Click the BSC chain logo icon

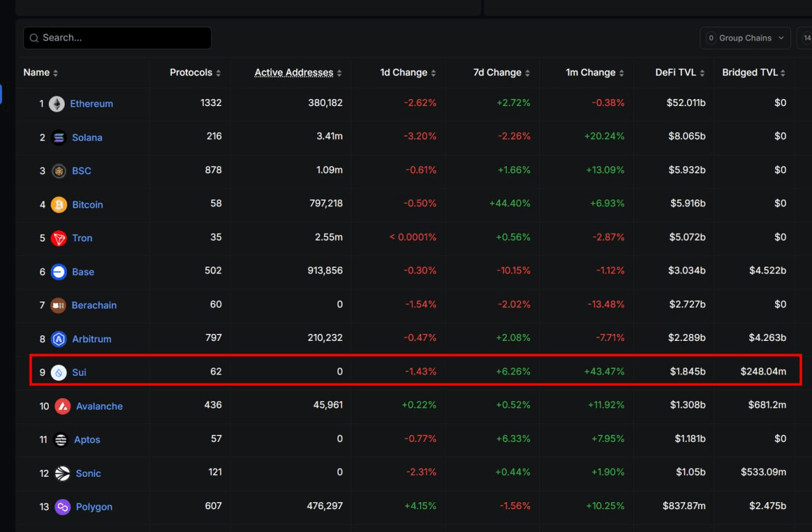pyautogui.click(x=59, y=171)
